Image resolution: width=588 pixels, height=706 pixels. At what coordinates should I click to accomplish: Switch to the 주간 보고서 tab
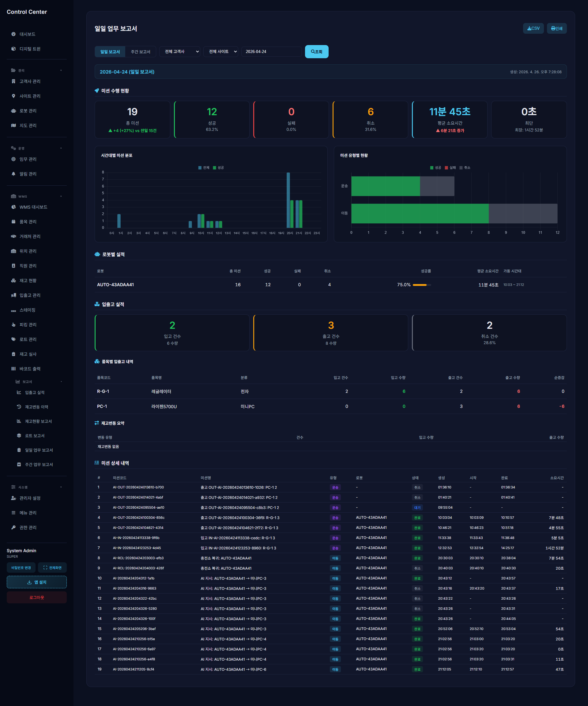(141, 52)
